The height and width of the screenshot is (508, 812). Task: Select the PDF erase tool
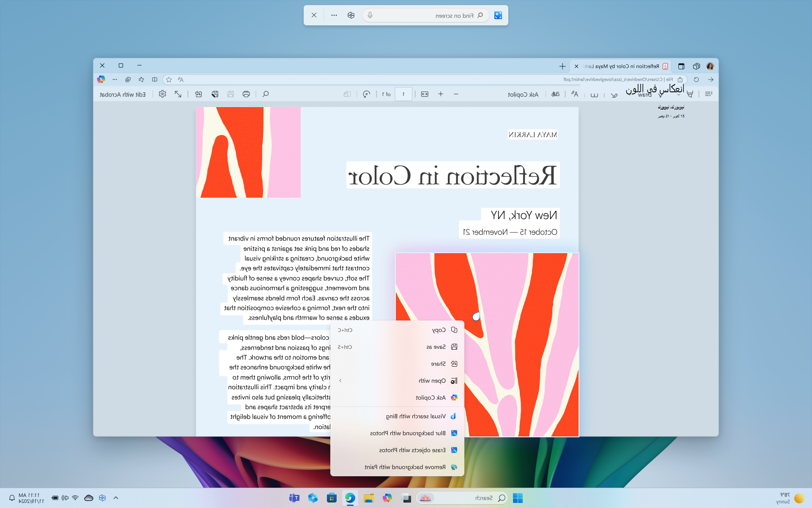pyautogui.click(x=614, y=95)
